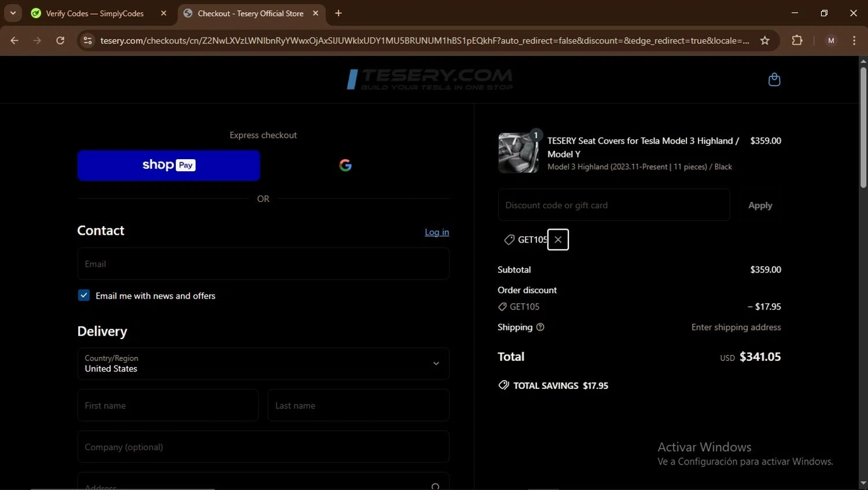Click the scrollbar down arrow
This screenshot has height=490, width=868.
click(x=863, y=484)
